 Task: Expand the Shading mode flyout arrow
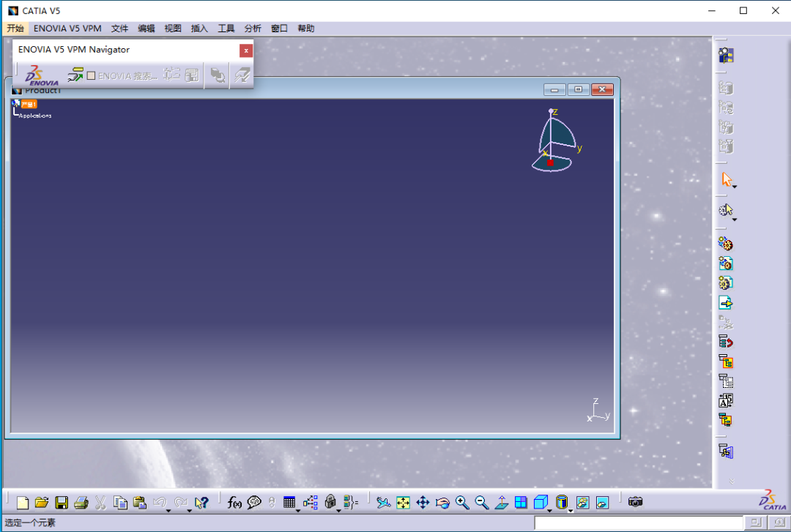pyautogui.click(x=571, y=511)
